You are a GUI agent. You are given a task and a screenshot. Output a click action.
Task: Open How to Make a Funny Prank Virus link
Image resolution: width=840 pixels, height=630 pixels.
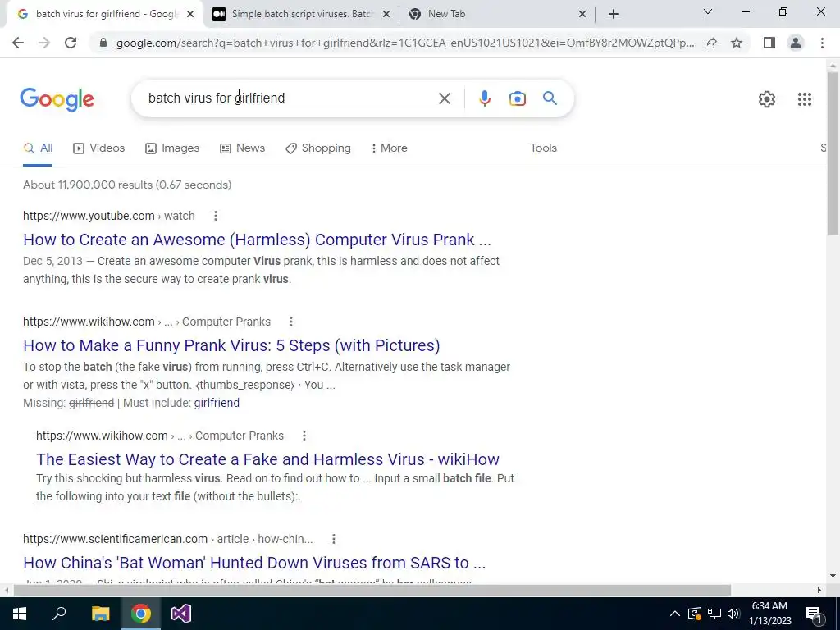[x=231, y=345]
